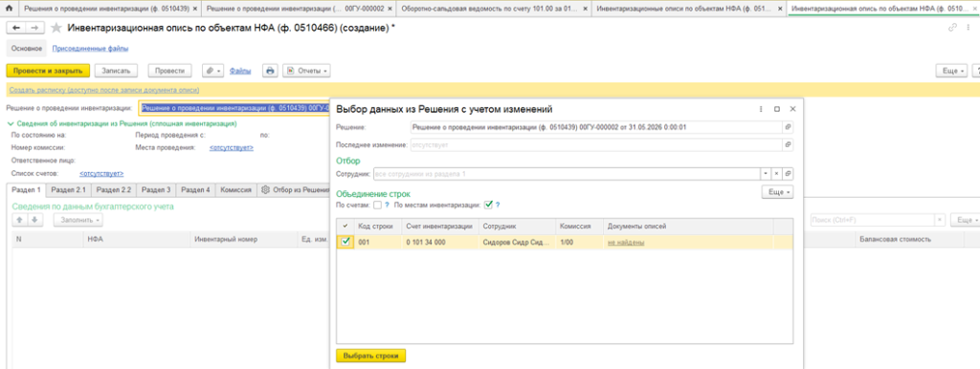The height and width of the screenshot is (369, 980).
Task: Open the paperclip attachments button
Action: pyautogui.click(x=213, y=71)
